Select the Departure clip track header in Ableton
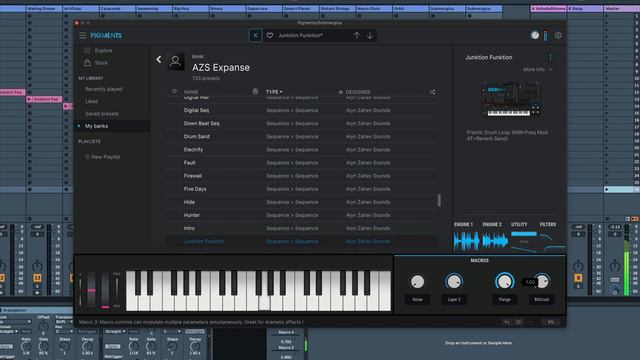 [x=264, y=9]
